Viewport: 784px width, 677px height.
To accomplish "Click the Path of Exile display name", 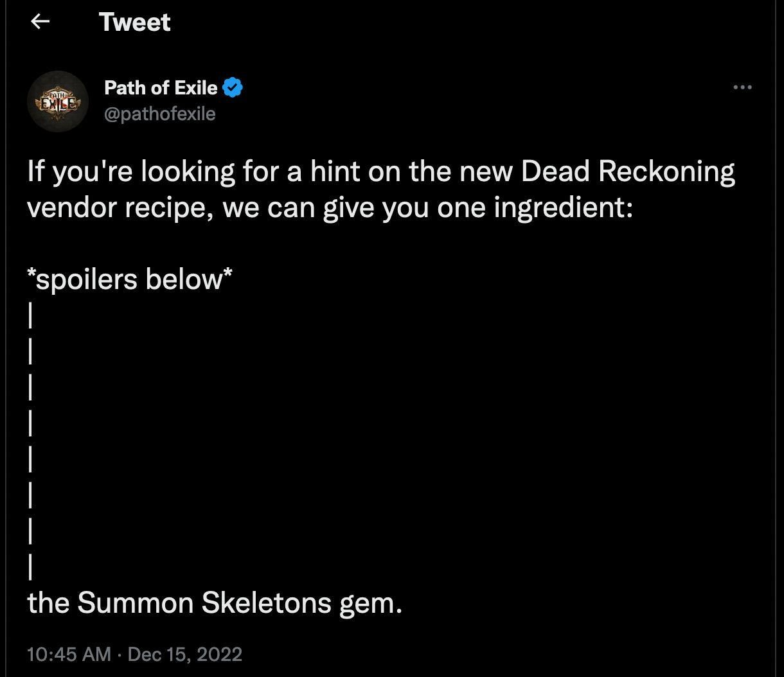I will point(161,87).
